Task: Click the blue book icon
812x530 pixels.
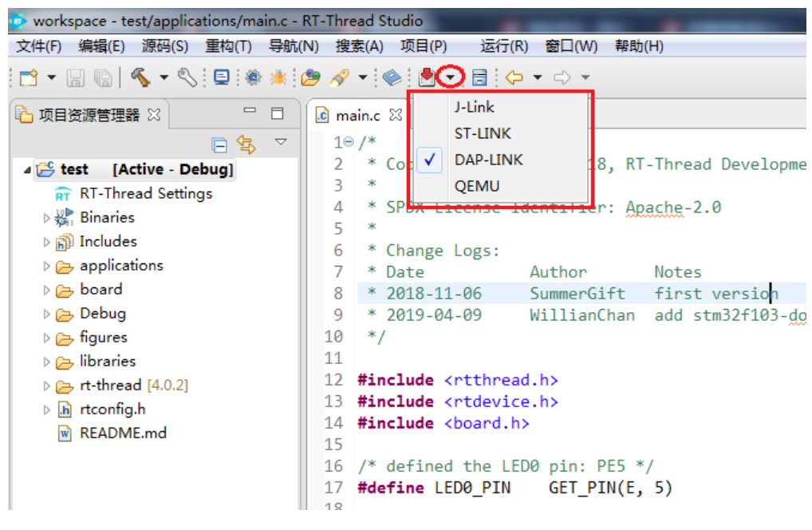Action: [392, 77]
